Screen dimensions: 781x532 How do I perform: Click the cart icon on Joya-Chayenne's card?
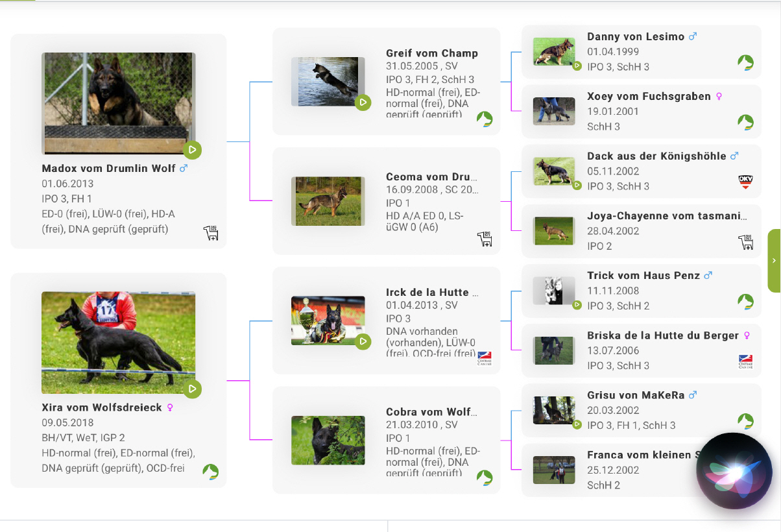click(745, 242)
